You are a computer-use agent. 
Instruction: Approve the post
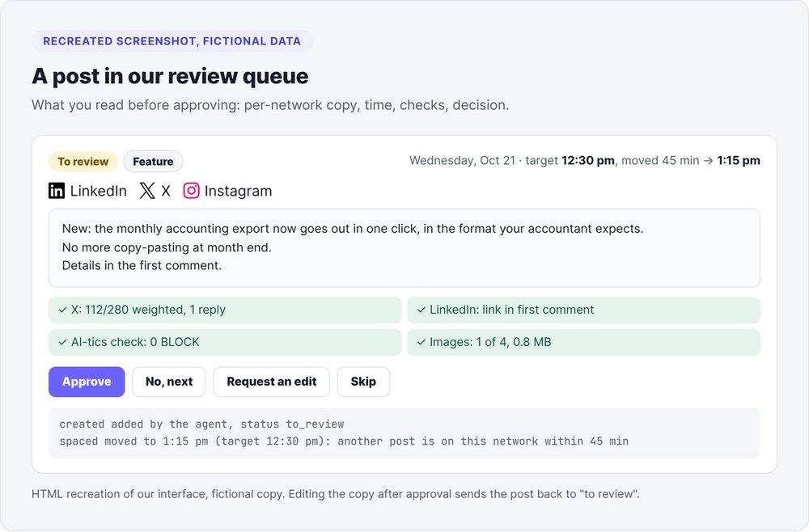pyautogui.click(x=87, y=382)
